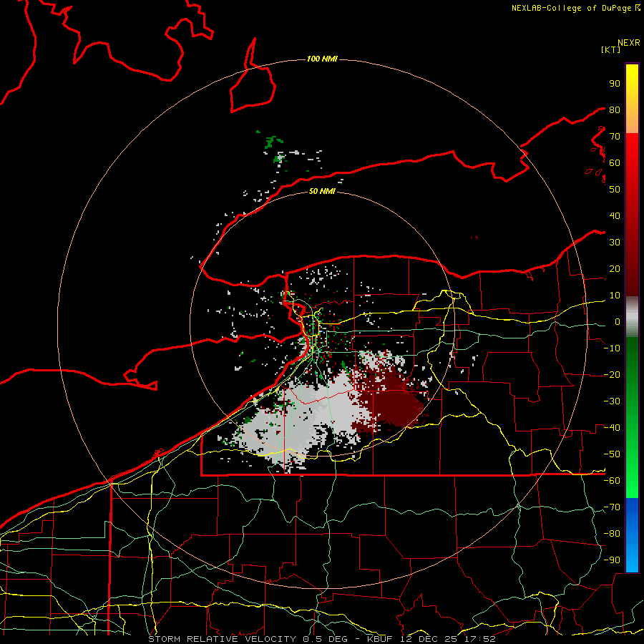This screenshot has height=644, width=644.
Task: Click the 50 value on the velocity scale
Action: [615, 190]
